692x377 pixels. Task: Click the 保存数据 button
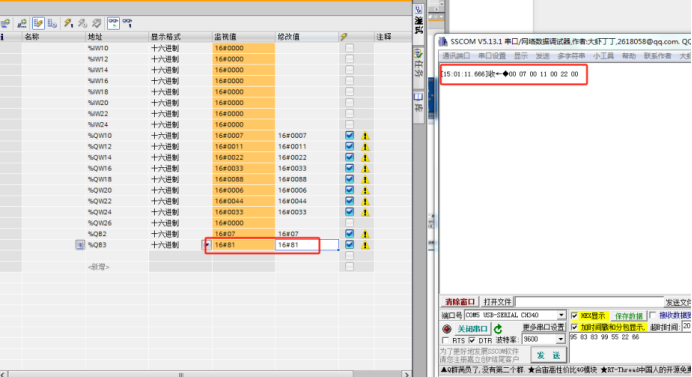point(628,316)
